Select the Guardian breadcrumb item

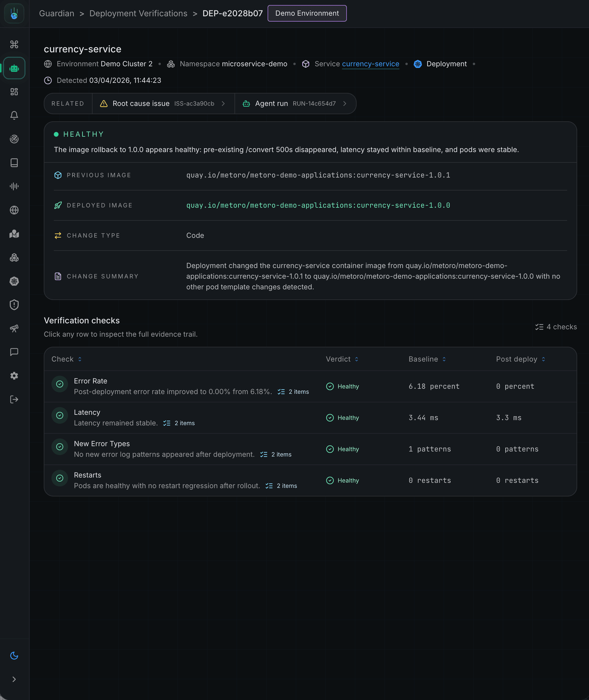(x=56, y=13)
